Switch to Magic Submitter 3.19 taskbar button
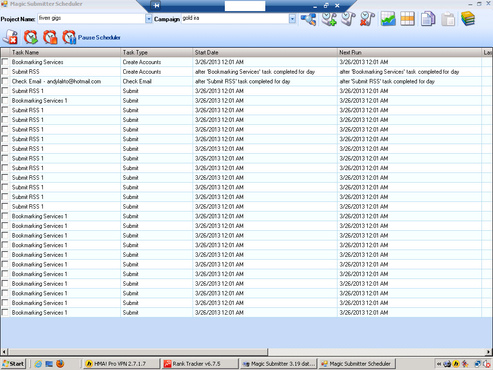The image size is (493, 370). tap(279, 364)
